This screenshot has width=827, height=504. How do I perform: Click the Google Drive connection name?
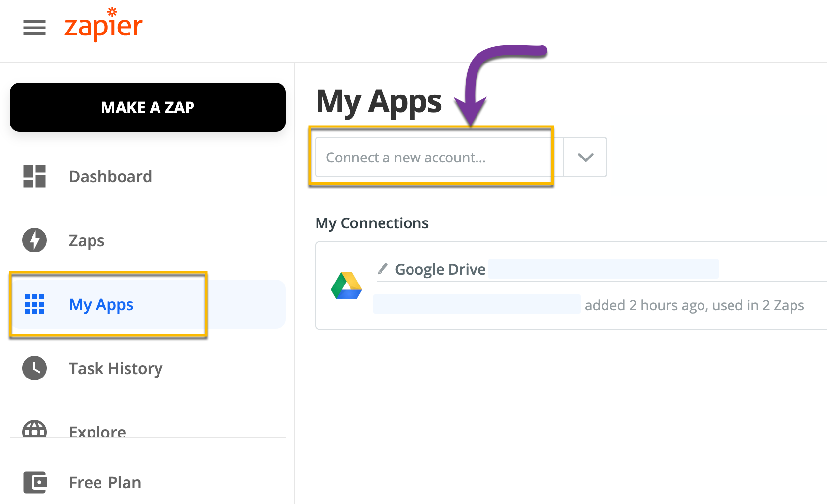pos(440,269)
